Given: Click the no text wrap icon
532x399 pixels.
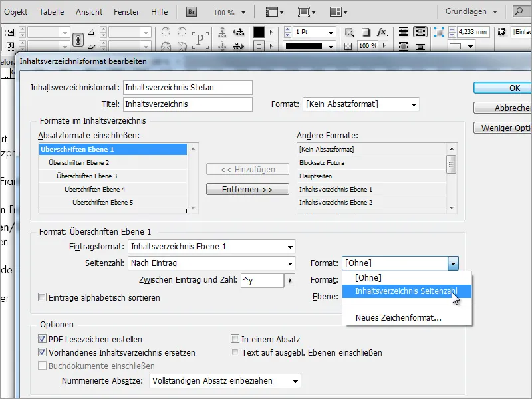Looking at the screenshot, I should click(x=404, y=32).
